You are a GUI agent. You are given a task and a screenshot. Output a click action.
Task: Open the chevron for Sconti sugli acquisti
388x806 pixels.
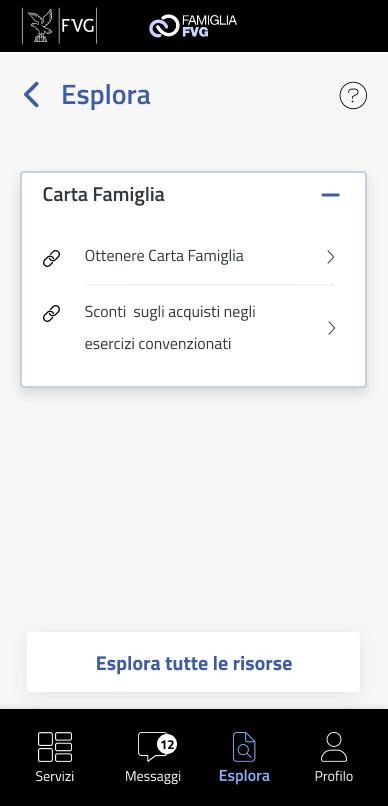click(331, 328)
